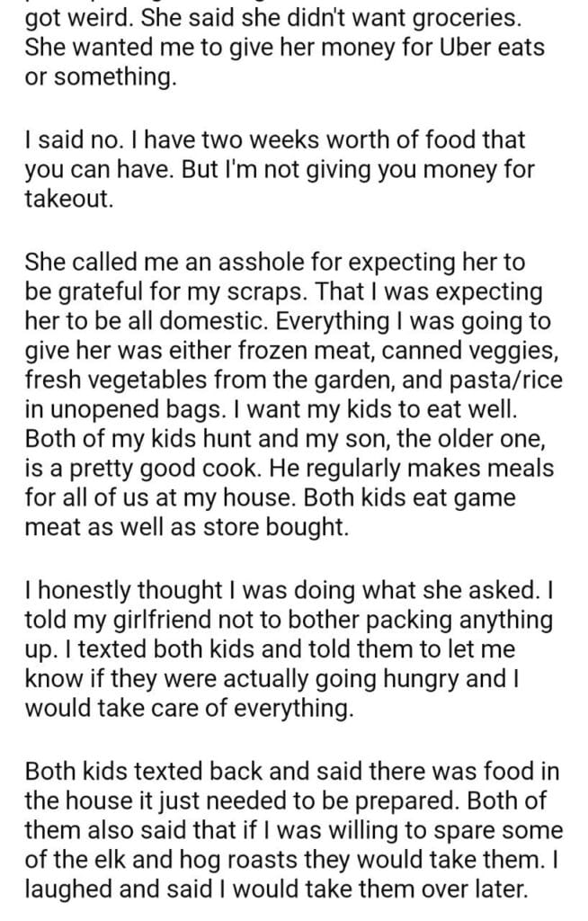The width and height of the screenshot is (588, 921).
Task: Click the word "takeout."
Action: (69, 198)
